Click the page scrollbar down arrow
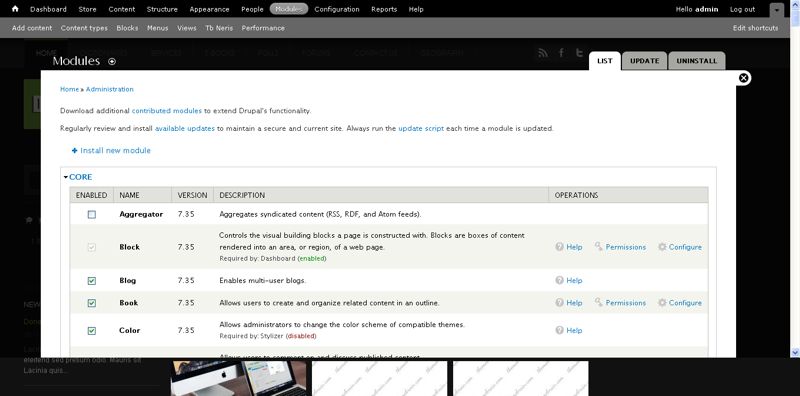This screenshot has height=396, width=800. pos(795,352)
